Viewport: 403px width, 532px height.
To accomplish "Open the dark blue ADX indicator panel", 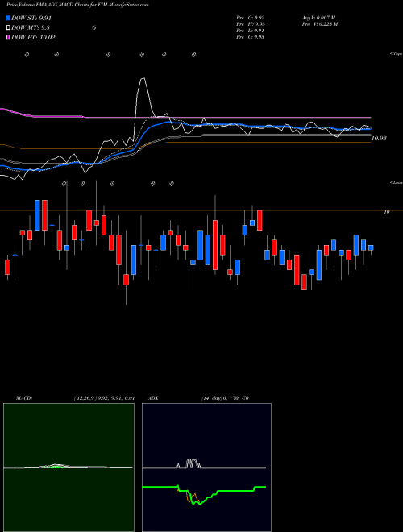I will point(206,468).
